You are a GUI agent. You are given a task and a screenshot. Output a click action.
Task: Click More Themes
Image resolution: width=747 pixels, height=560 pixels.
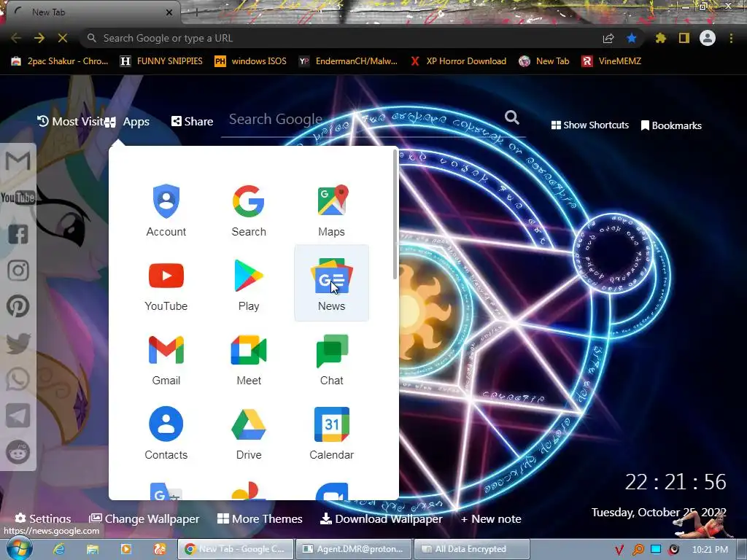pyautogui.click(x=260, y=518)
